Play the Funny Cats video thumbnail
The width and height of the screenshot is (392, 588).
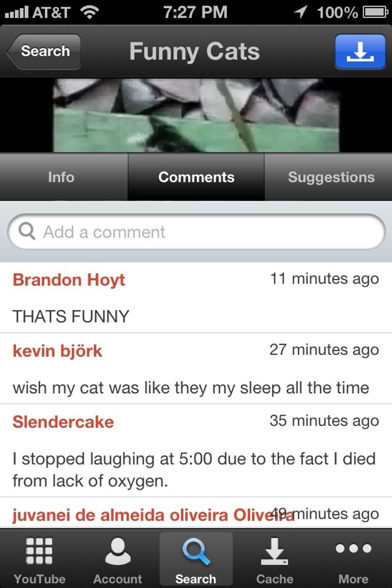[x=196, y=115]
